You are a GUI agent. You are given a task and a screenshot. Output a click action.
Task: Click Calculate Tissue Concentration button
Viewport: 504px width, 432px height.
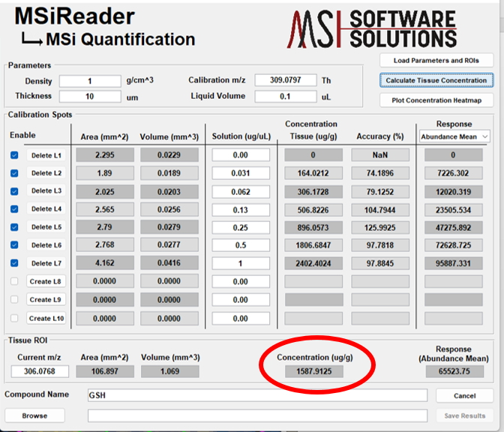coord(436,80)
